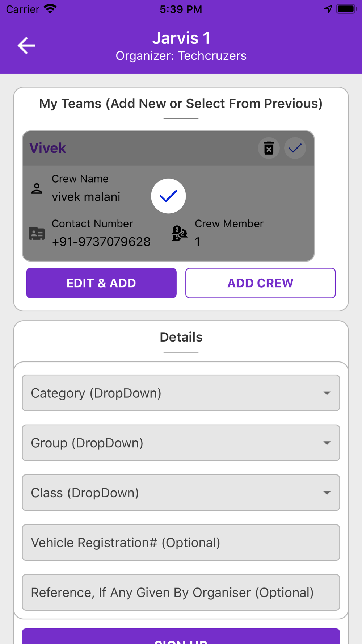Tap the Wi-Fi status icon

coord(50,9)
